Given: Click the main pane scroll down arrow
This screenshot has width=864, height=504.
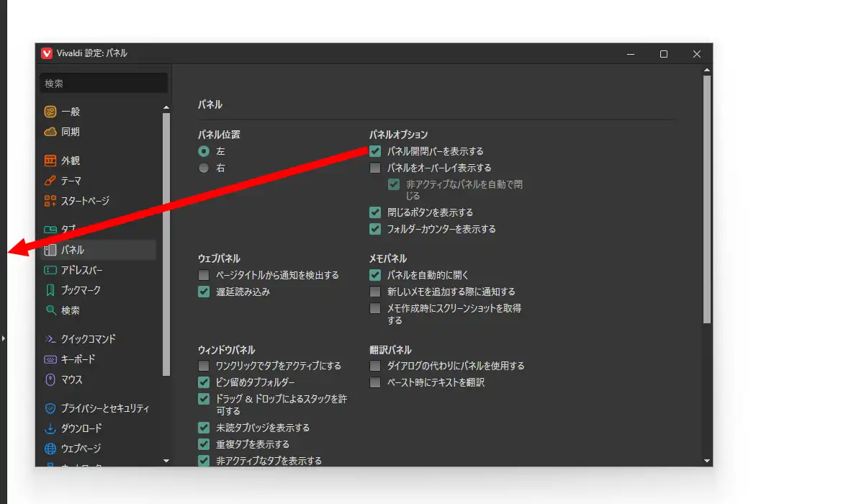Looking at the screenshot, I should click(x=706, y=460).
